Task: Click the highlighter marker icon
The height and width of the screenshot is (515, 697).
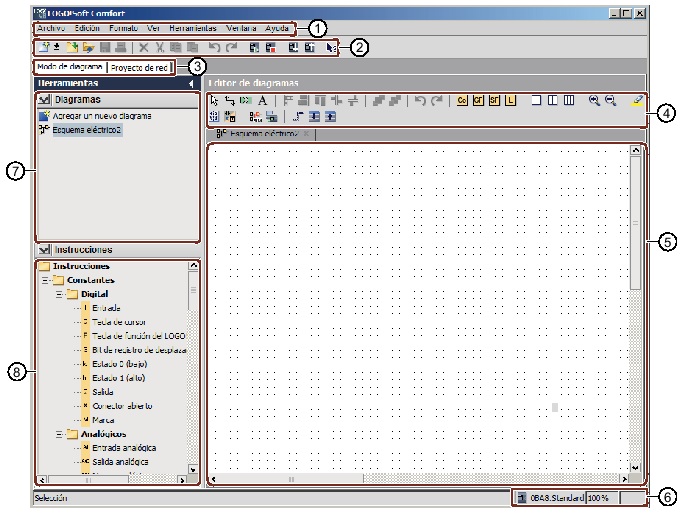Action: (637, 100)
